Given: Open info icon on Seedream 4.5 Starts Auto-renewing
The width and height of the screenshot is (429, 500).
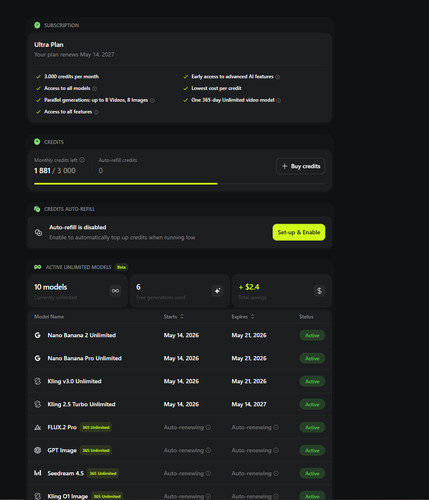Looking at the screenshot, I should [208, 473].
